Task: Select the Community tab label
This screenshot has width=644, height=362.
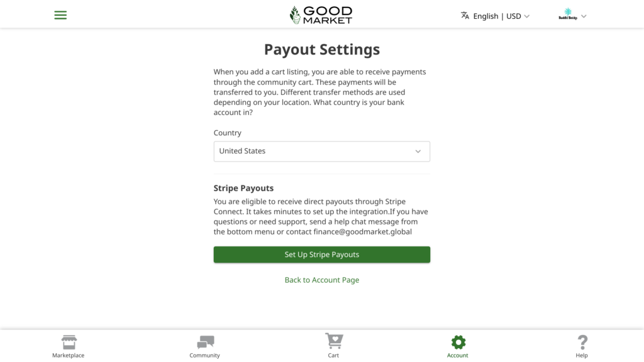Action: [x=204, y=356]
